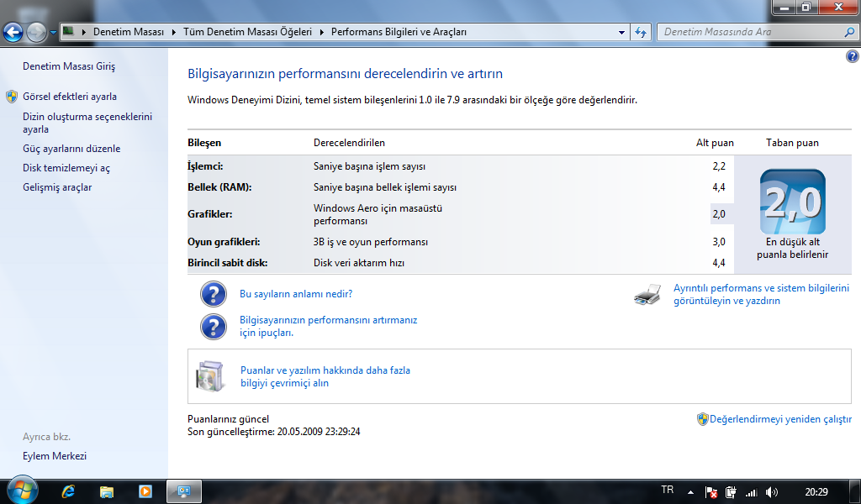Expand arrow after Tüm Denetim Masası Öğeleri
The height and width of the screenshot is (504, 861).
coord(321,33)
